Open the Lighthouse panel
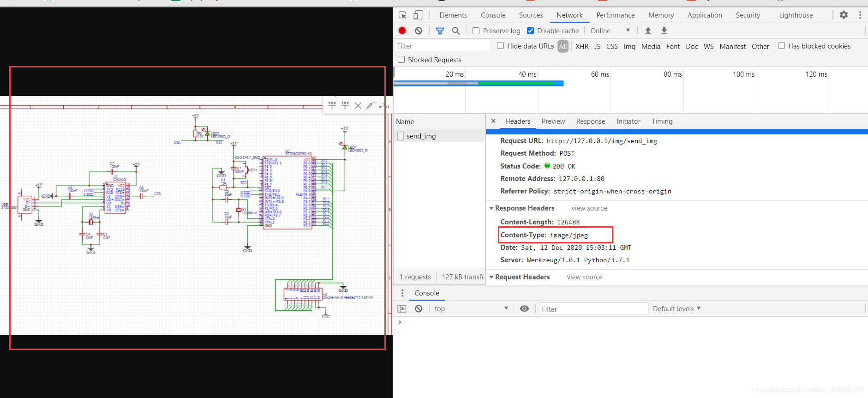868x398 pixels. tap(796, 15)
